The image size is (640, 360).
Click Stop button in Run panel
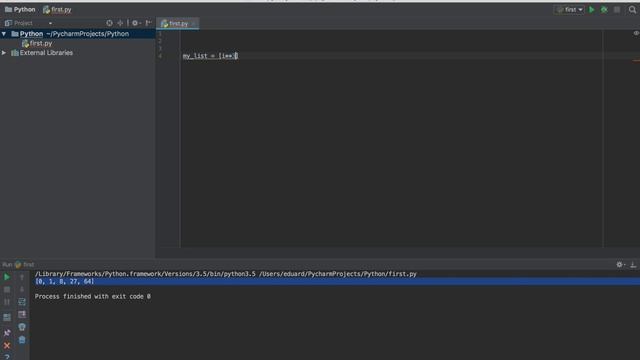[7, 290]
